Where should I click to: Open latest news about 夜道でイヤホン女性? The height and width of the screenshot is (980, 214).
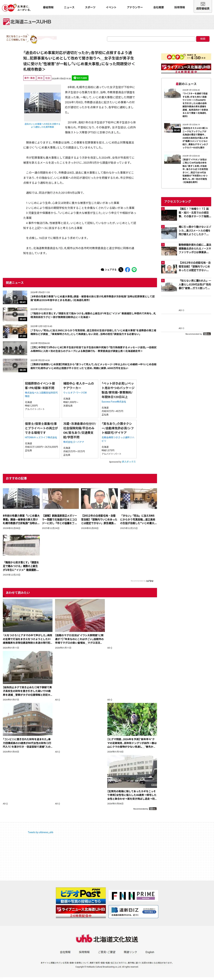186,169
